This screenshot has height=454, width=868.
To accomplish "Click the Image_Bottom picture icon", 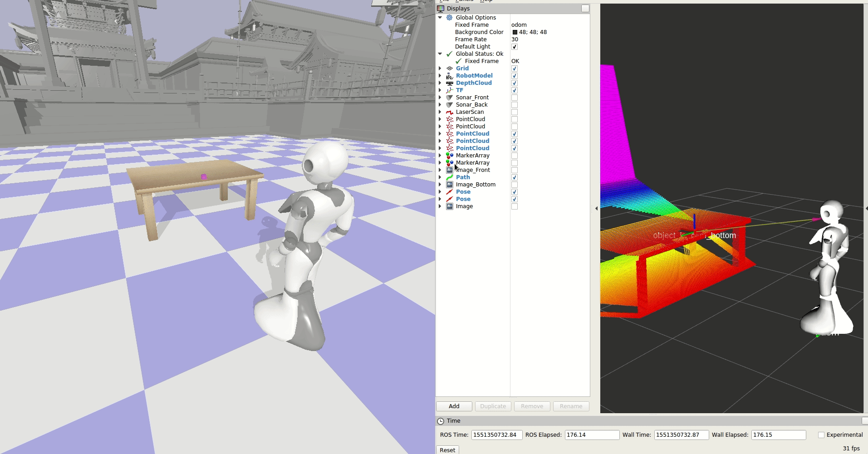I will pyautogui.click(x=449, y=184).
